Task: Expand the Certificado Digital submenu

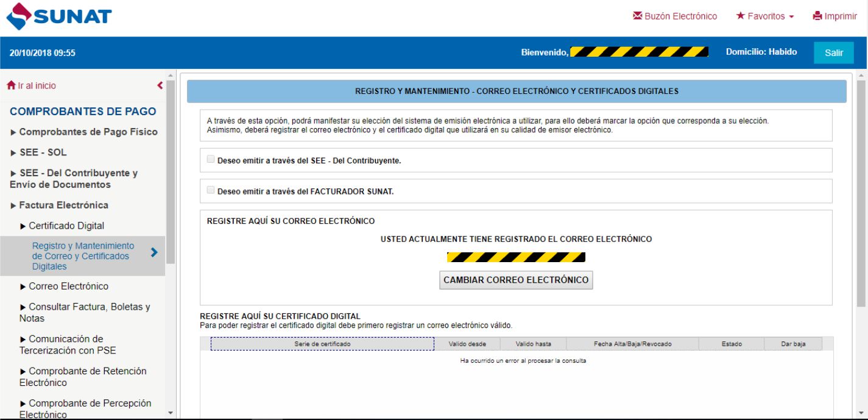Action: [62, 226]
